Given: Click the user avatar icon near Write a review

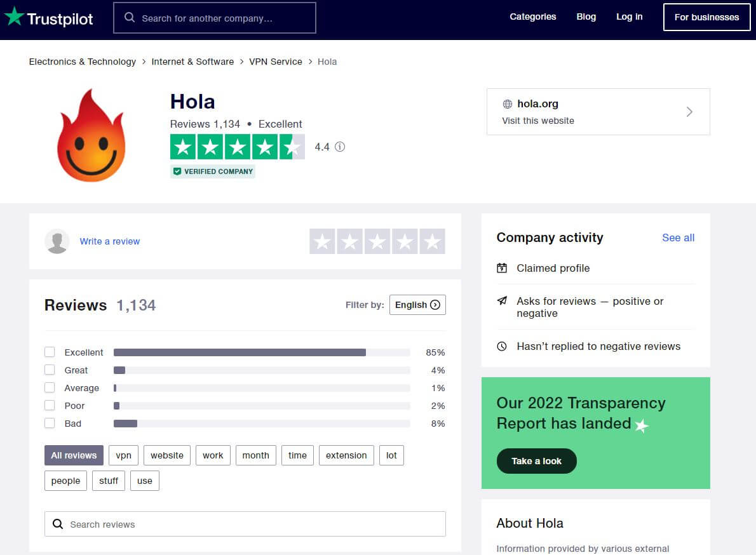Looking at the screenshot, I should [57, 241].
